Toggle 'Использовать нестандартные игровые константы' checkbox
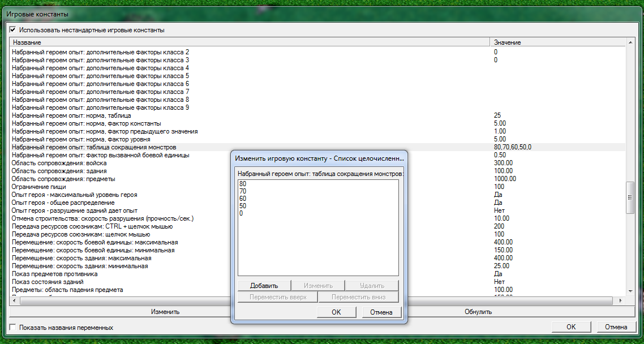 tap(12, 30)
